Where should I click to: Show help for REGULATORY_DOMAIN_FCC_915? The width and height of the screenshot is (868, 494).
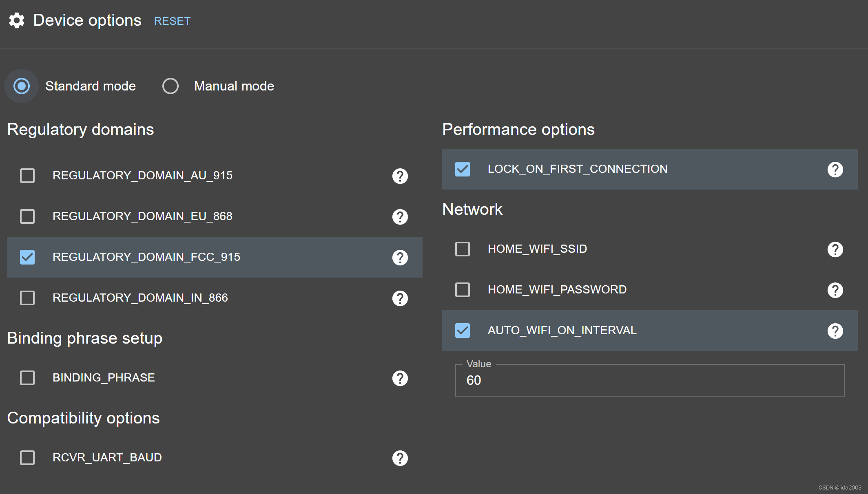click(x=400, y=258)
